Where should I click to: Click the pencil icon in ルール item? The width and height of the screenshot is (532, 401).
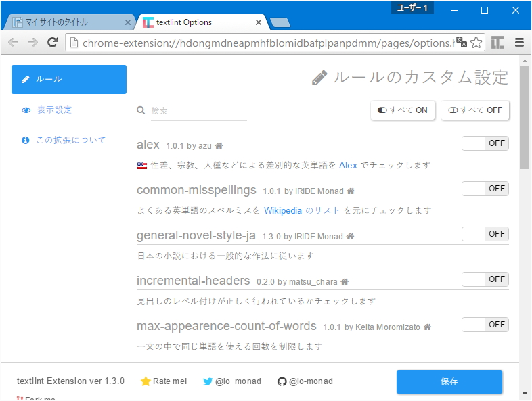(x=26, y=79)
